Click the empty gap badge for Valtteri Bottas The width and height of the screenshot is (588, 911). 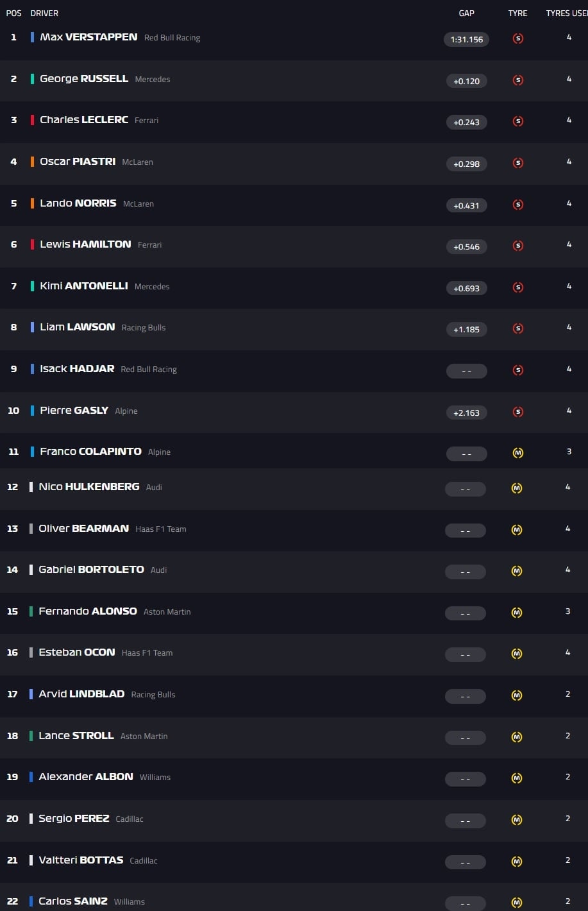pyautogui.click(x=466, y=862)
